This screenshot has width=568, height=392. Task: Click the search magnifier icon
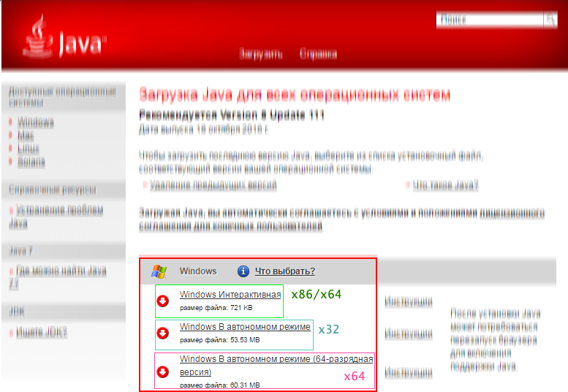[549, 20]
